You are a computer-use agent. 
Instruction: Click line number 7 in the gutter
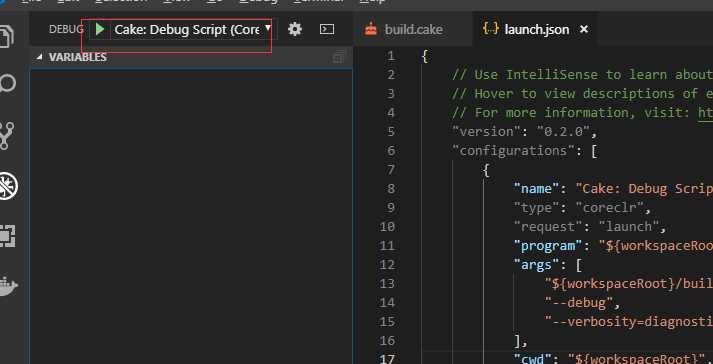click(391, 170)
